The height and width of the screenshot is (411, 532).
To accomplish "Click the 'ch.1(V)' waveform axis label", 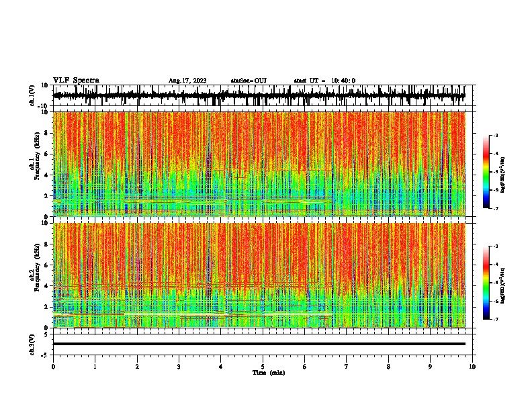I will pyautogui.click(x=32, y=95).
